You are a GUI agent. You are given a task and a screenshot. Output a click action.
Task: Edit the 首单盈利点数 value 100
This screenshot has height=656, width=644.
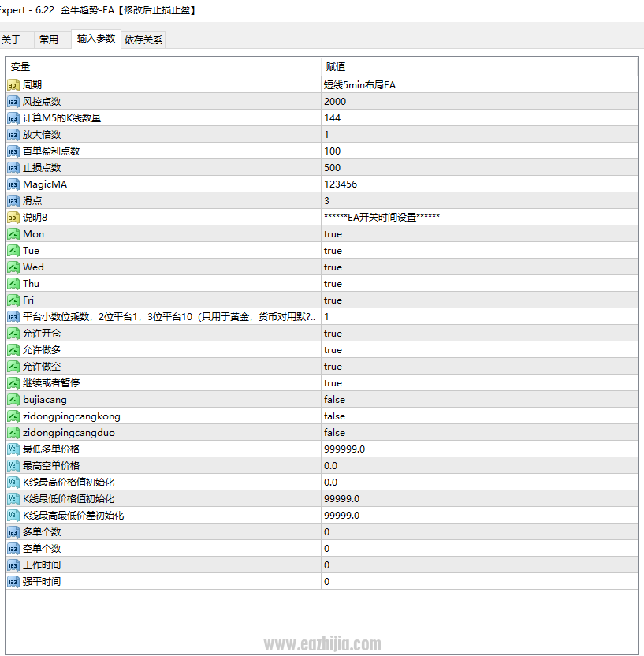point(479,151)
